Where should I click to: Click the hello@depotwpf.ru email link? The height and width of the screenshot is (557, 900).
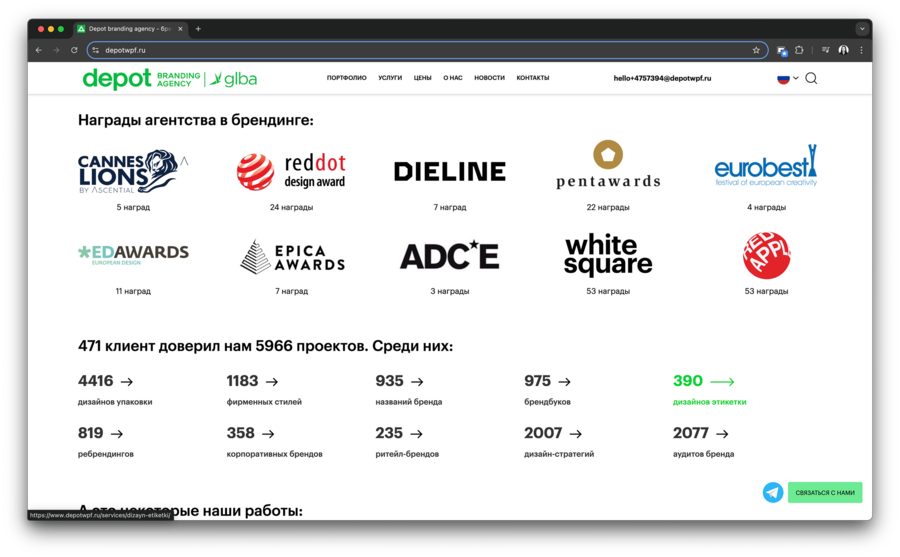pos(662,78)
